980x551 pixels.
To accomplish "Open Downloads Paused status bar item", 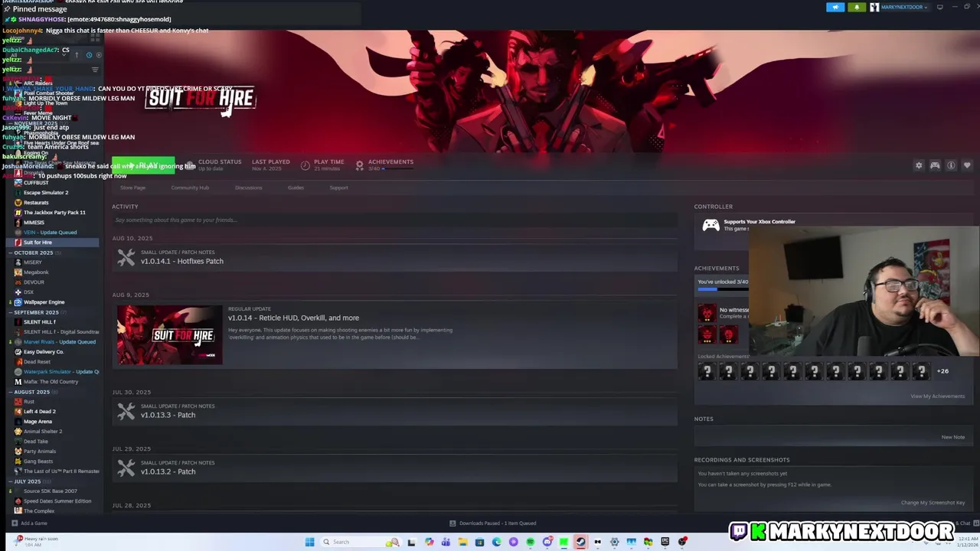I will 493,523.
